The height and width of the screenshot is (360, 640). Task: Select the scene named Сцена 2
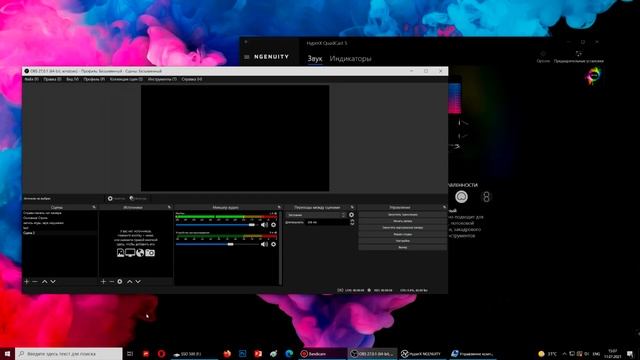60,233
